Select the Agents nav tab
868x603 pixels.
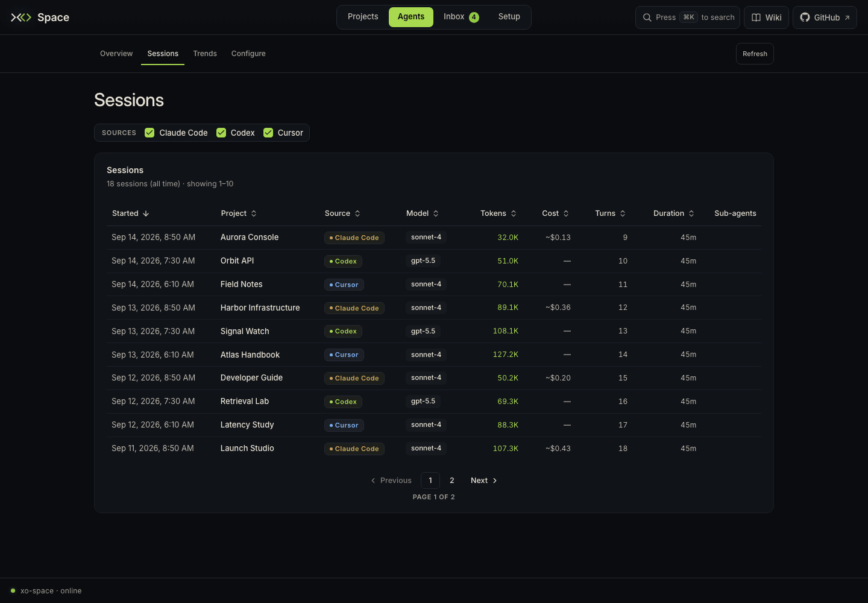(411, 17)
